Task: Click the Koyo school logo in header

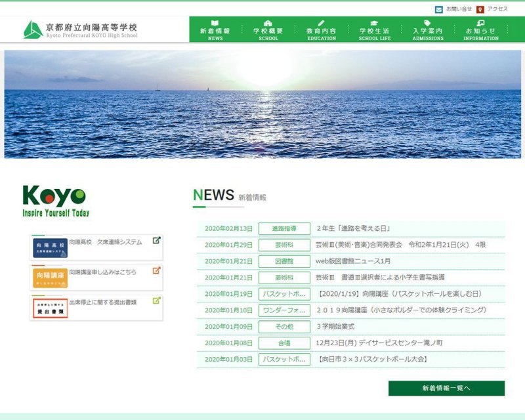Action: tap(81, 30)
